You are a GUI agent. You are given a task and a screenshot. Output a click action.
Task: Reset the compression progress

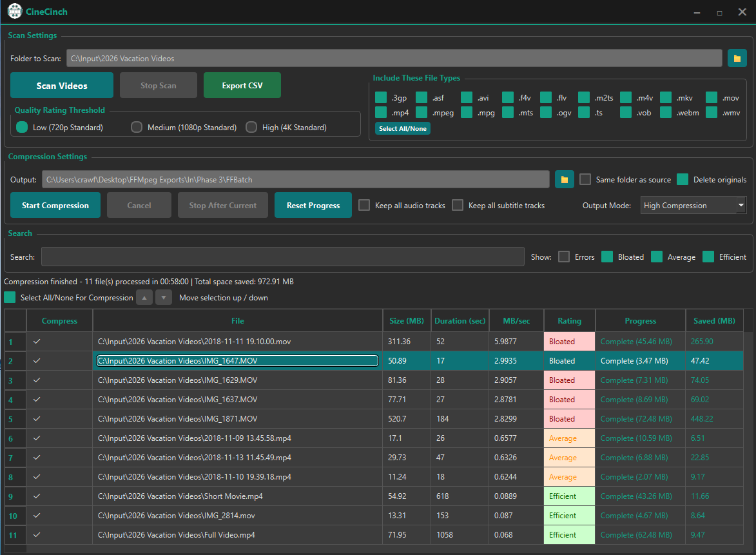point(313,205)
